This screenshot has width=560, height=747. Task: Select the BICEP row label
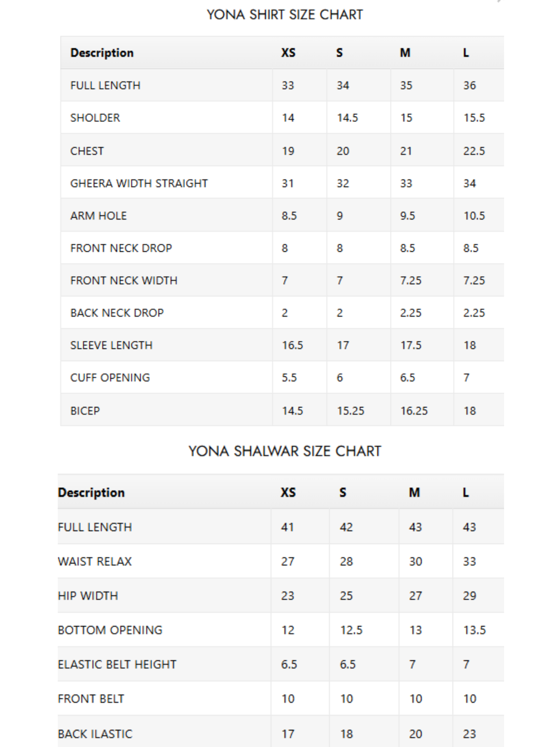pos(85,411)
